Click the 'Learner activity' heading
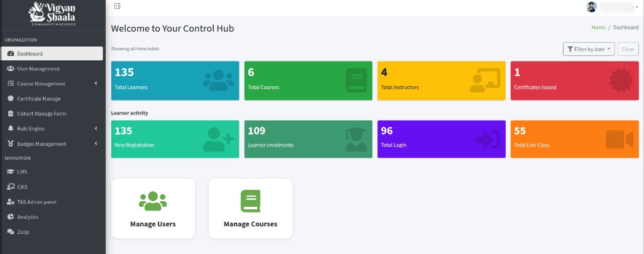Image resolution: width=644 pixels, height=254 pixels. pyautogui.click(x=130, y=113)
